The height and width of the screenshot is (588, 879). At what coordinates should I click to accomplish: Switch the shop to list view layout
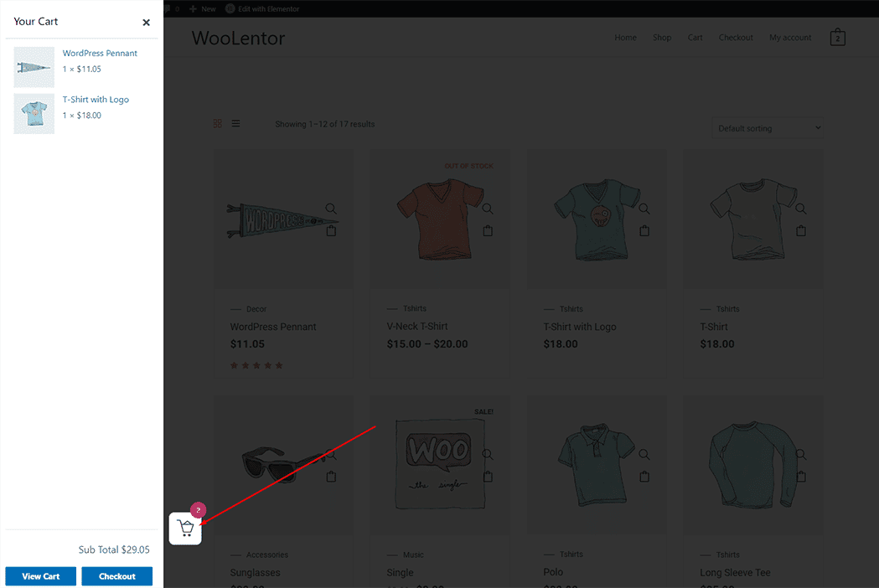coord(235,122)
